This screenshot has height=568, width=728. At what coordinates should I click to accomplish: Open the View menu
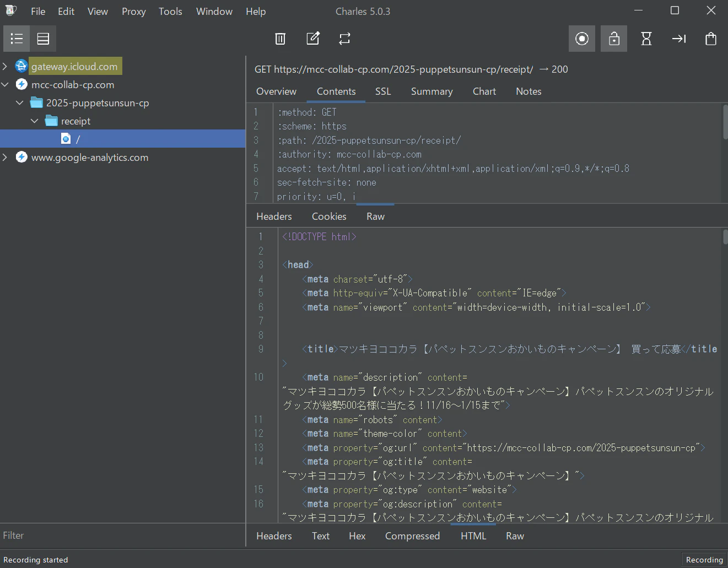click(x=98, y=11)
